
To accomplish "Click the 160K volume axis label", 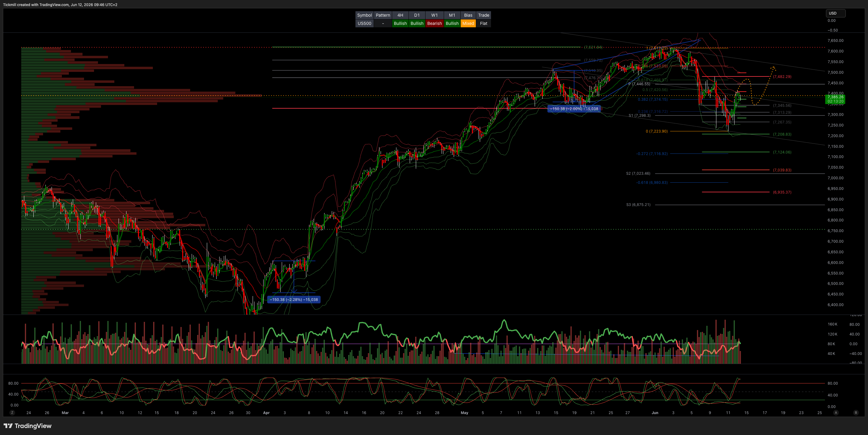I will [x=832, y=325].
